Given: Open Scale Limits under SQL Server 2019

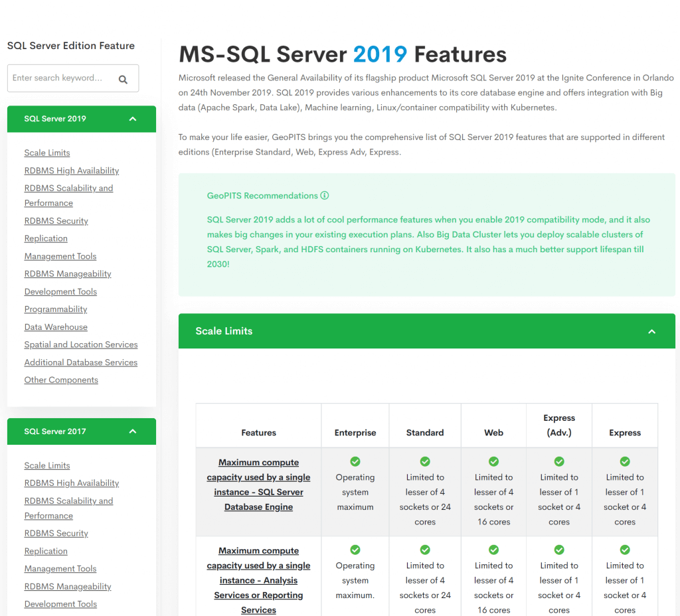Looking at the screenshot, I should coord(47,153).
